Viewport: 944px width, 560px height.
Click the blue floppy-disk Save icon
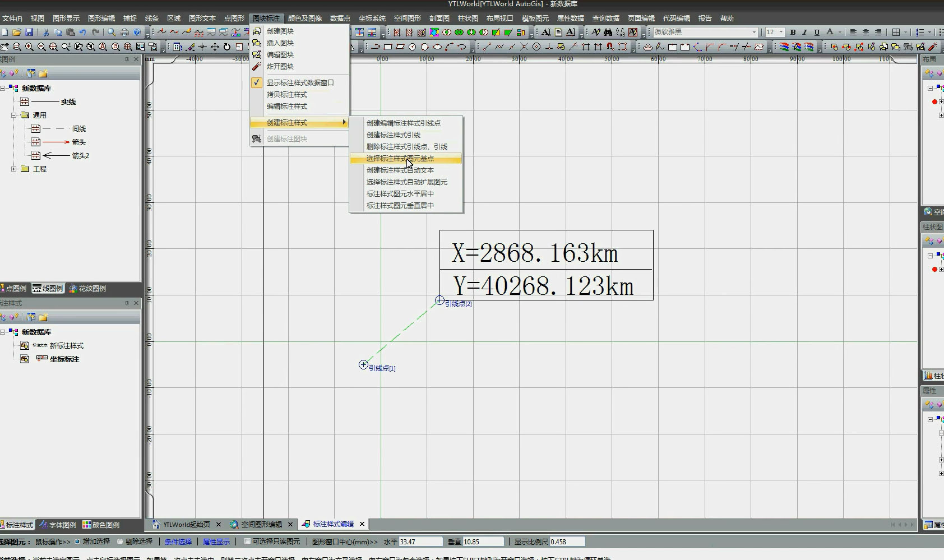[x=29, y=32]
